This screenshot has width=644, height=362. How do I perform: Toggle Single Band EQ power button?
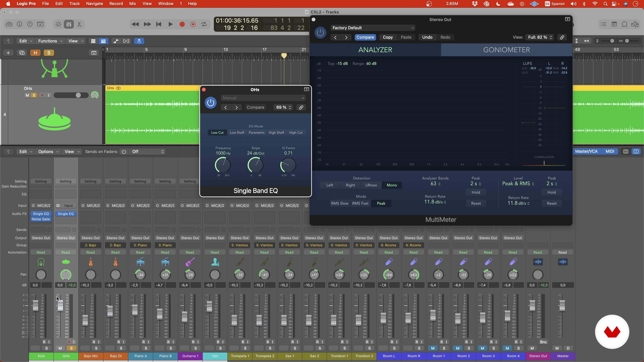210,103
